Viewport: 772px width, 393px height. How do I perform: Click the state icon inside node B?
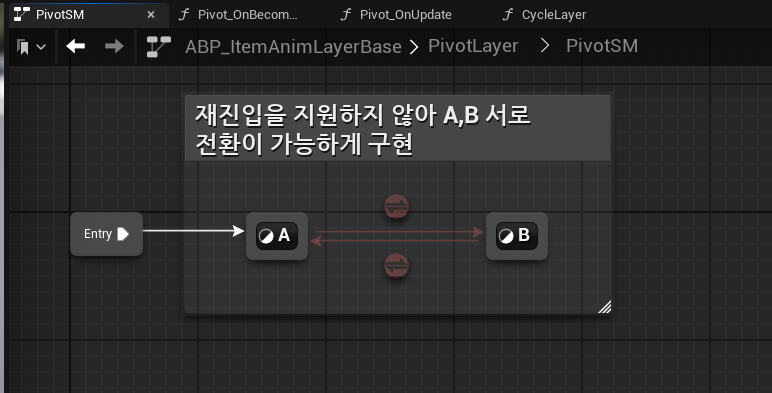(506, 236)
